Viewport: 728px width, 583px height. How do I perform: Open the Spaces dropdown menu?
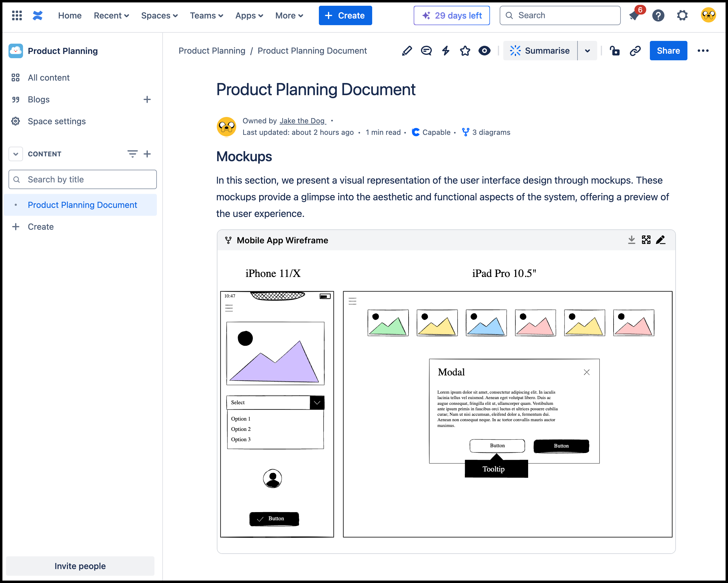click(159, 15)
